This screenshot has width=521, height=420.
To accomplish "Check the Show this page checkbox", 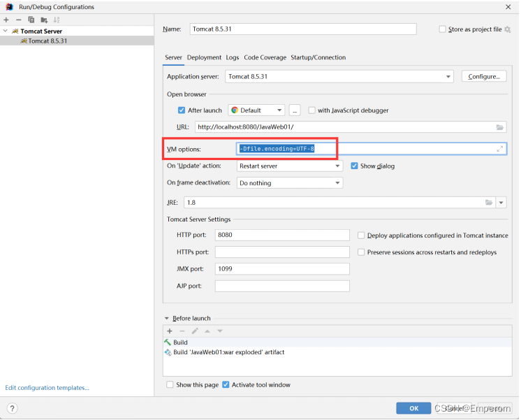I will 170,384.
